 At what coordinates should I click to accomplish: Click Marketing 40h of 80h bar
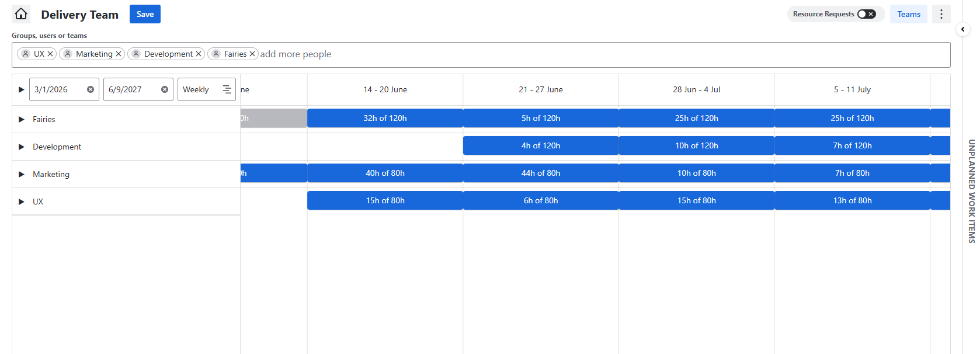coord(385,173)
